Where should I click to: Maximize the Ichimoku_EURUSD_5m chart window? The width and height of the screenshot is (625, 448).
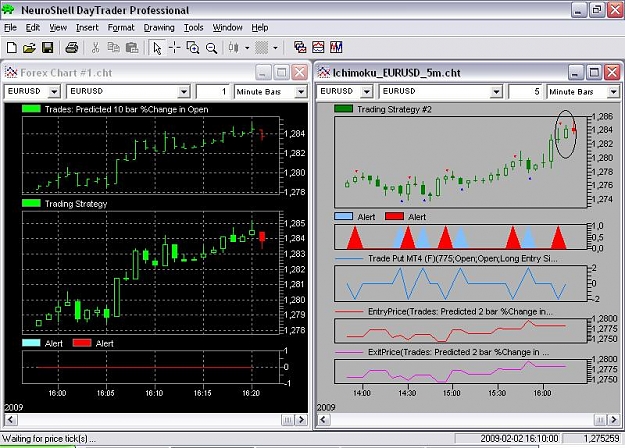594,73
